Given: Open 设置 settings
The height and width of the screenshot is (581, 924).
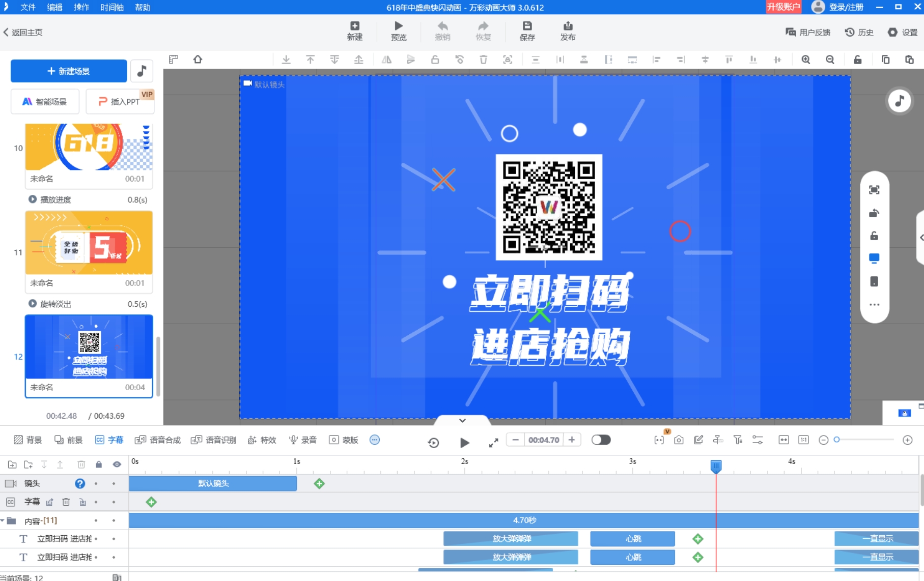Looking at the screenshot, I should point(903,32).
